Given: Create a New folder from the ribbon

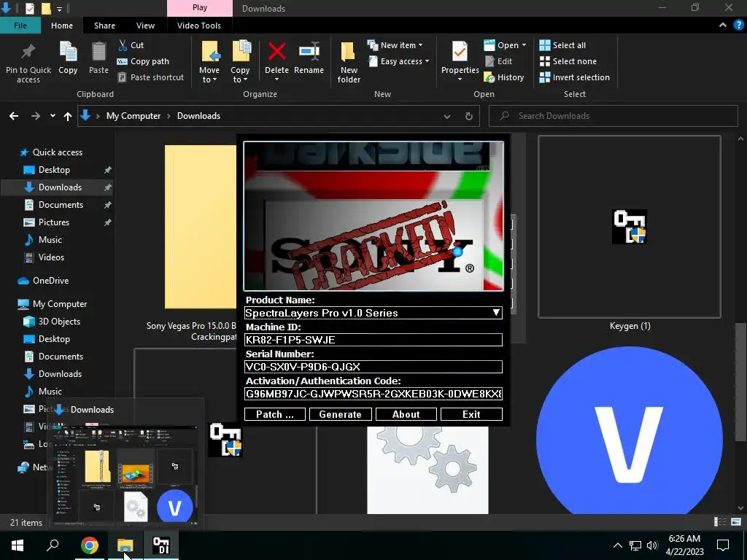Looking at the screenshot, I should click(349, 62).
